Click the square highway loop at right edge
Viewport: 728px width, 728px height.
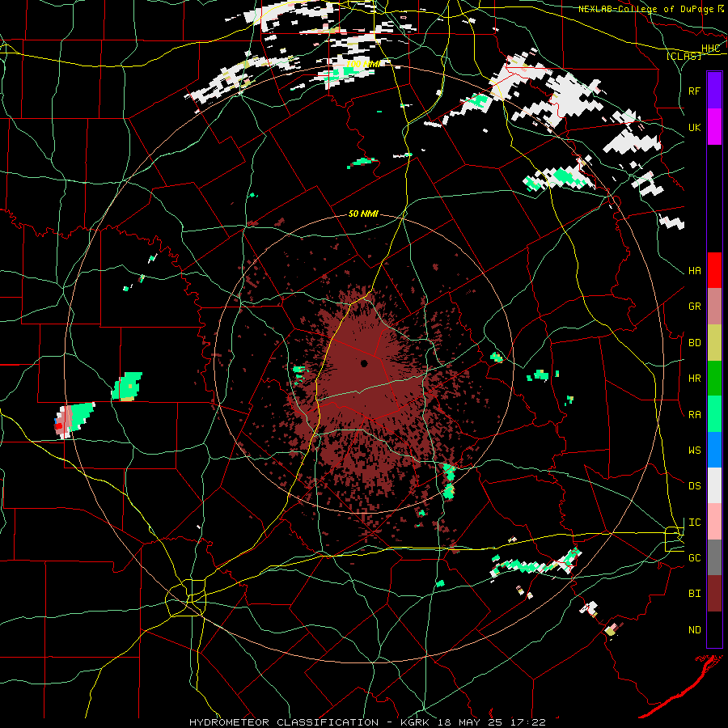[674, 539]
